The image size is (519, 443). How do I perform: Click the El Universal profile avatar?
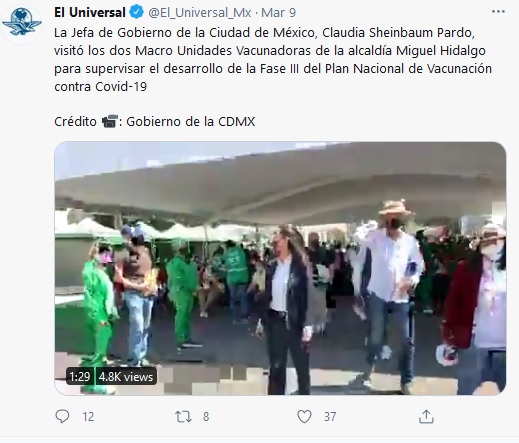click(21, 23)
